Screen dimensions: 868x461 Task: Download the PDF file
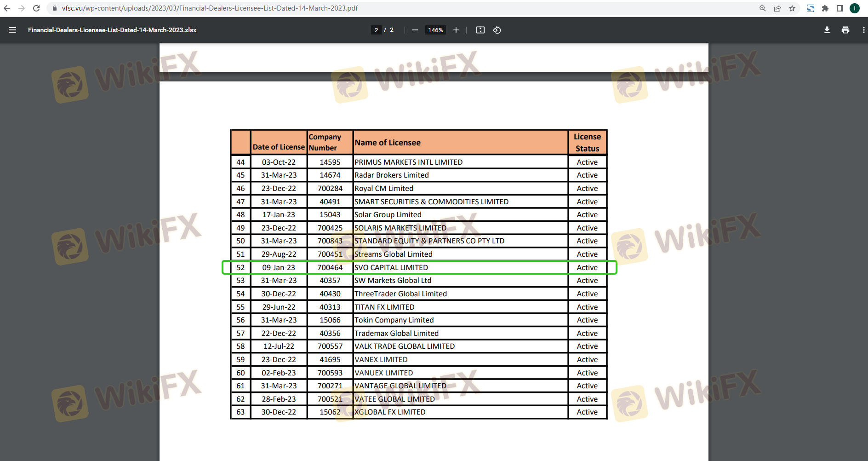tap(827, 30)
